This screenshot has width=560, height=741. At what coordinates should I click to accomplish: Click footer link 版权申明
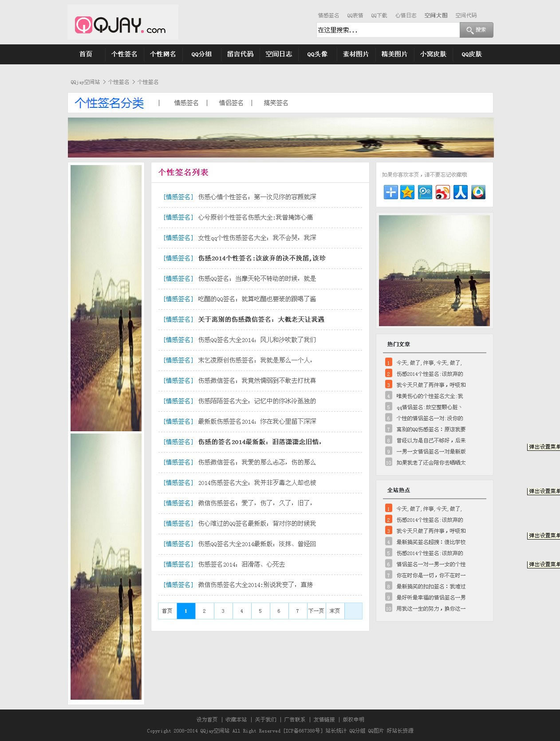(354, 720)
